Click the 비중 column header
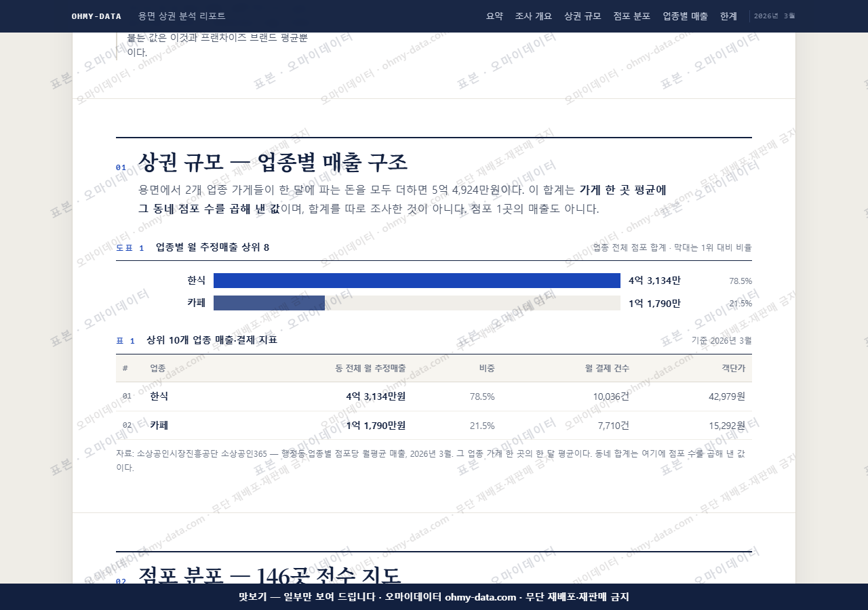The width and height of the screenshot is (868, 610). point(487,368)
